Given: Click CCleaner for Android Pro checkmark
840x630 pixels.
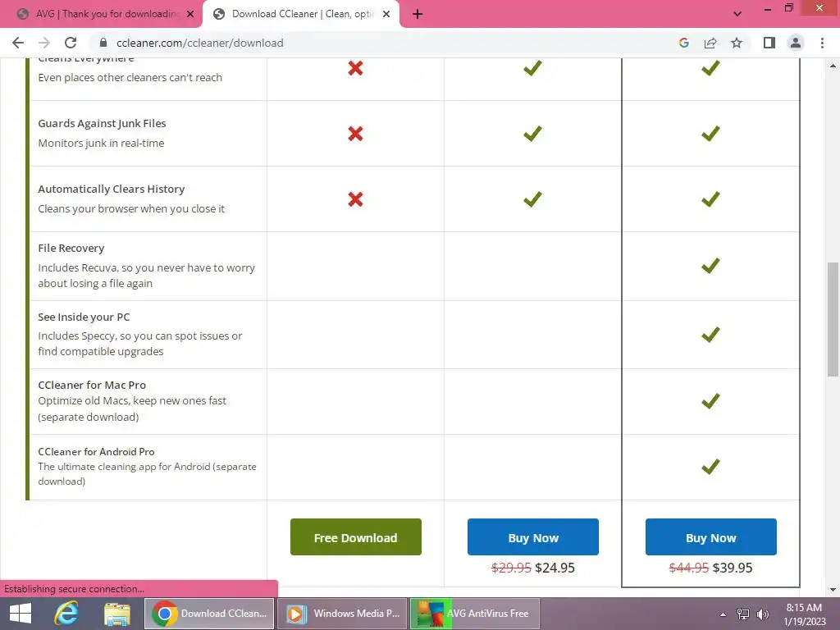Looking at the screenshot, I should [711, 467].
